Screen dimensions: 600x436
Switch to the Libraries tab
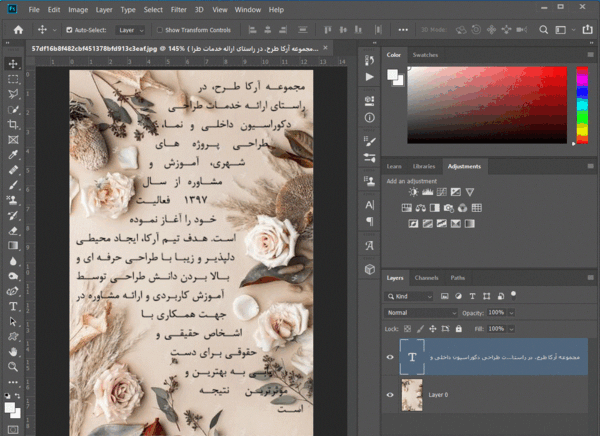[424, 166]
